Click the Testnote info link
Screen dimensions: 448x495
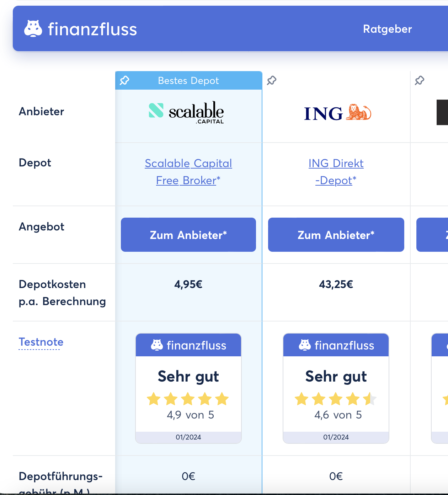click(41, 342)
